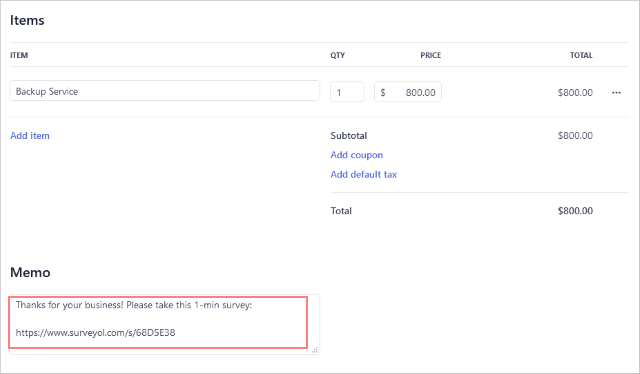Screen dimensions: 640x374
Task: Click Add default tax link
Action: tap(364, 174)
